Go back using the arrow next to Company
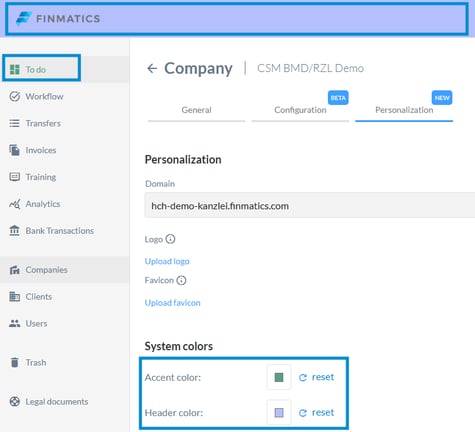This screenshot has height=432, width=475. [152, 68]
